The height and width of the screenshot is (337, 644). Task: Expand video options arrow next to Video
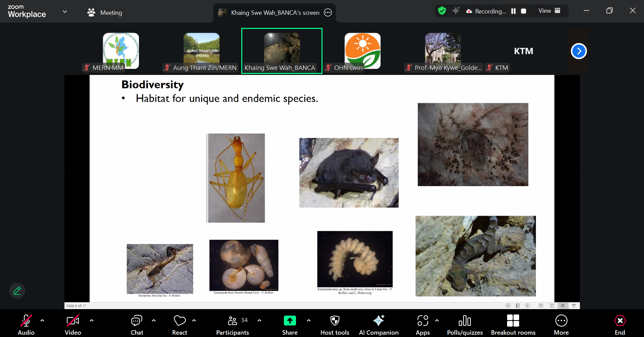tap(92, 321)
